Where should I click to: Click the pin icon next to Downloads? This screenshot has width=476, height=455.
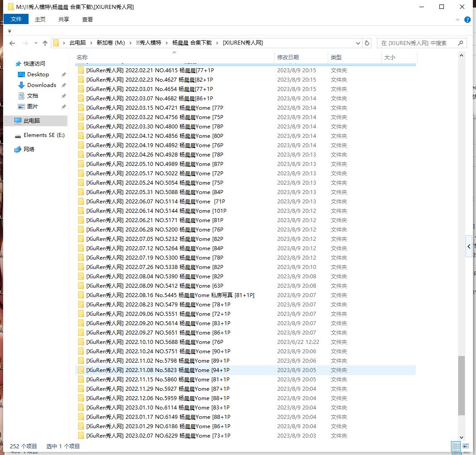pos(63,85)
